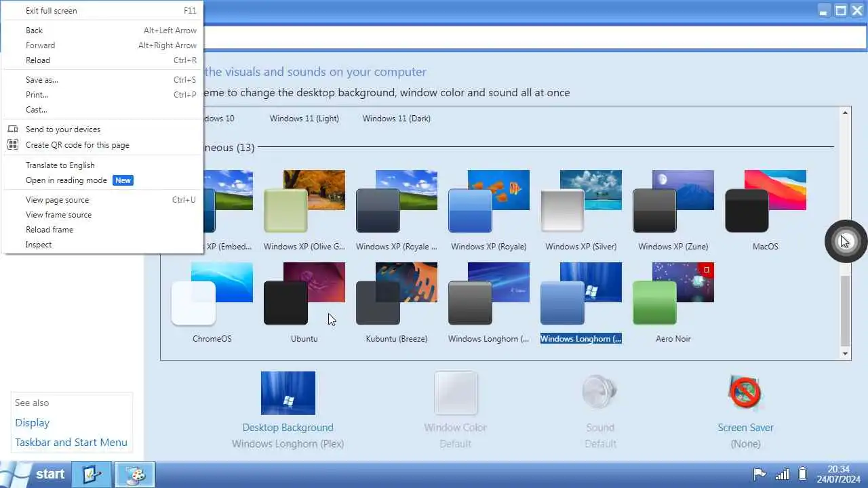Screen dimensions: 868x488
Task: Click the theme list scrollbar thumb
Action: pos(845,310)
